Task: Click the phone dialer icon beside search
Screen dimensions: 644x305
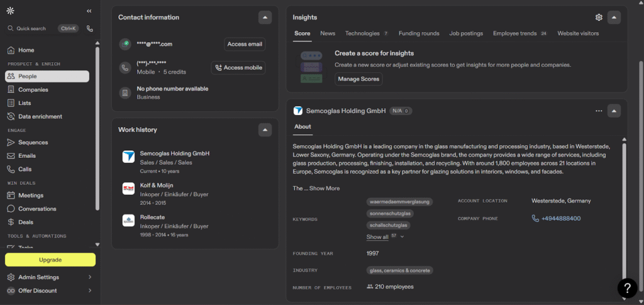Action: [90, 28]
